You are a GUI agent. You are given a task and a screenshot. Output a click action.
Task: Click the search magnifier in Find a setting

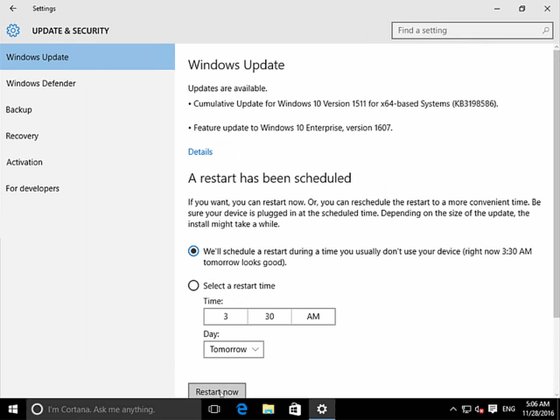coord(545,31)
